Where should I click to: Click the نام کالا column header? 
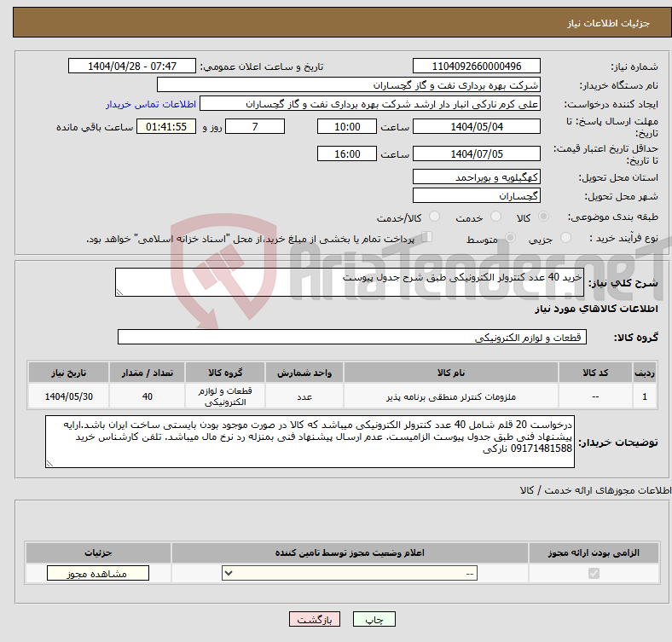[x=451, y=373]
